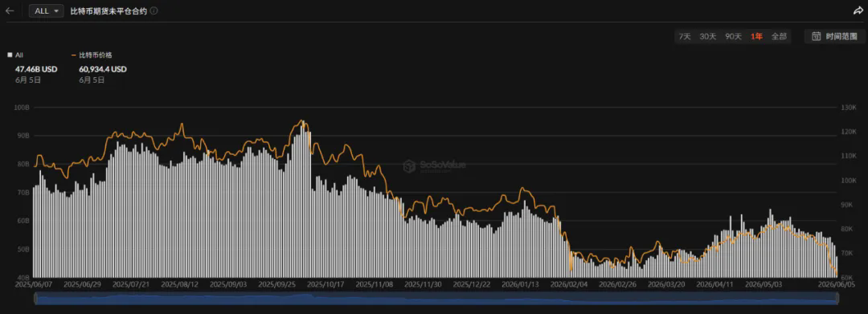Viewport: 868px width, 314px height.
Task: Open the 时间范围 date picker button
Action: click(x=834, y=36)
